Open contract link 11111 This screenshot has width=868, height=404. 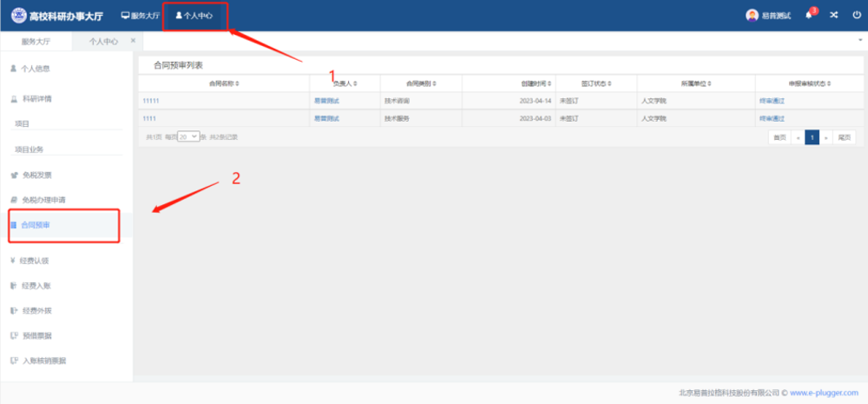150,101
